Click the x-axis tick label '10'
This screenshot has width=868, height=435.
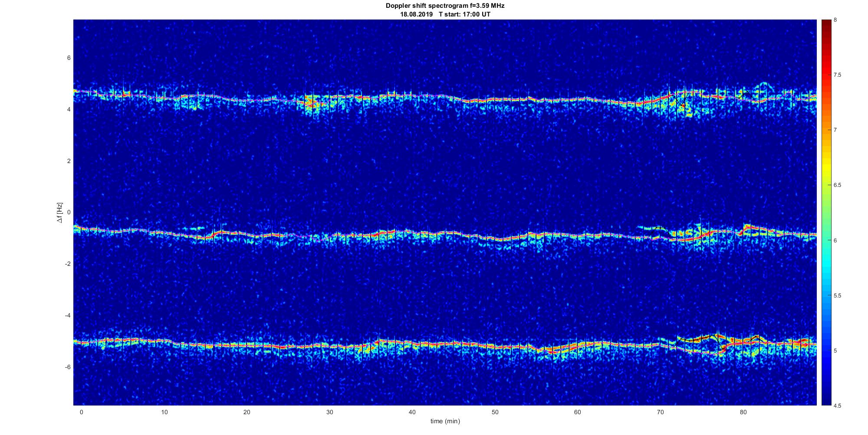pos(164,412)
